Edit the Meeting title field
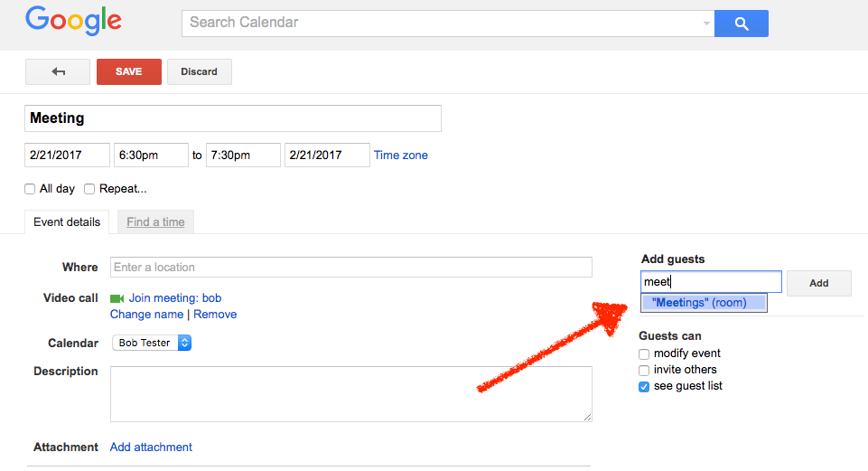868x471 pixels. click(x=233, y=118)
